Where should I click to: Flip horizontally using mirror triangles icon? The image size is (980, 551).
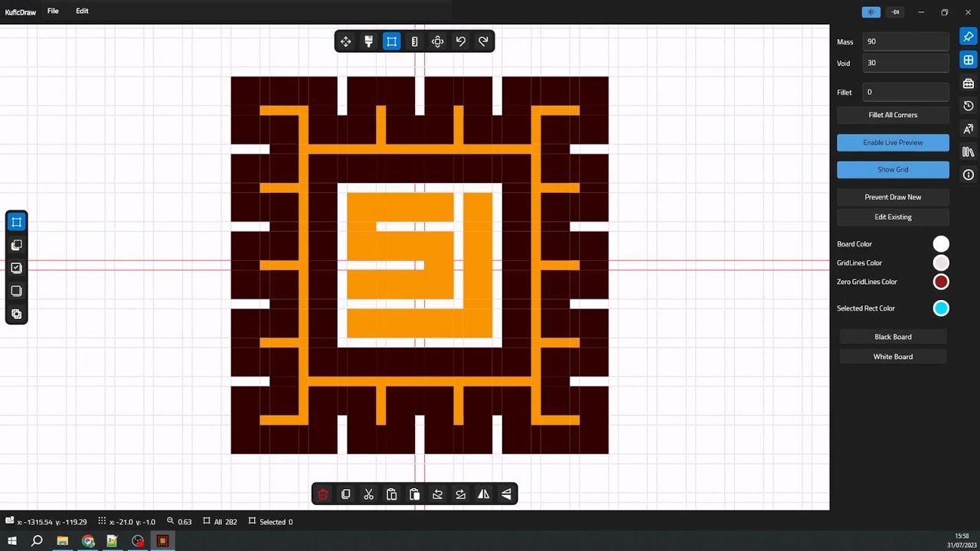(x=483, y=494)
